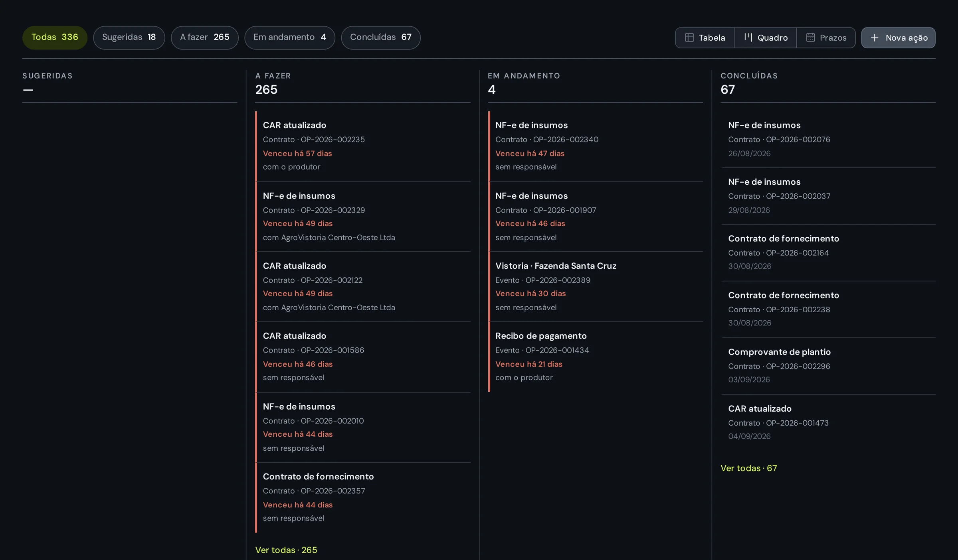
Task: Open completed NF-e de insumos OP-2026-002037
Action: click(828, 196)
